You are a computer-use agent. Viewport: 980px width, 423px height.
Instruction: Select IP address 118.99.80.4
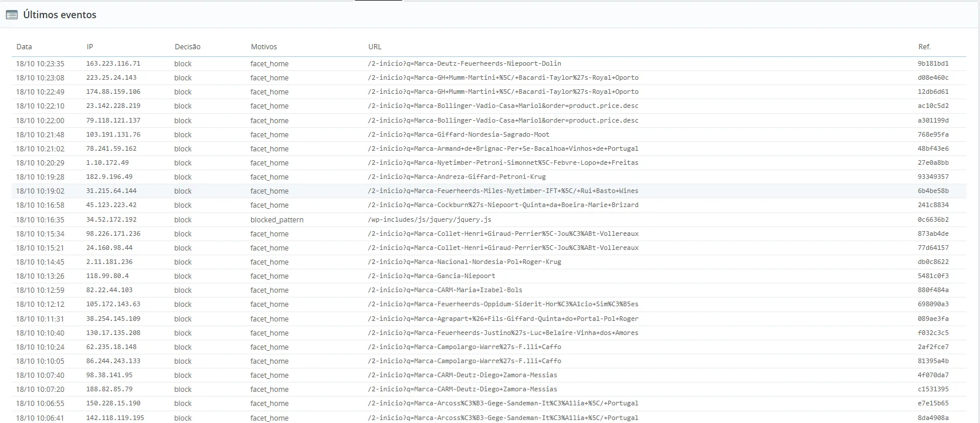click(x=107, y=276)
